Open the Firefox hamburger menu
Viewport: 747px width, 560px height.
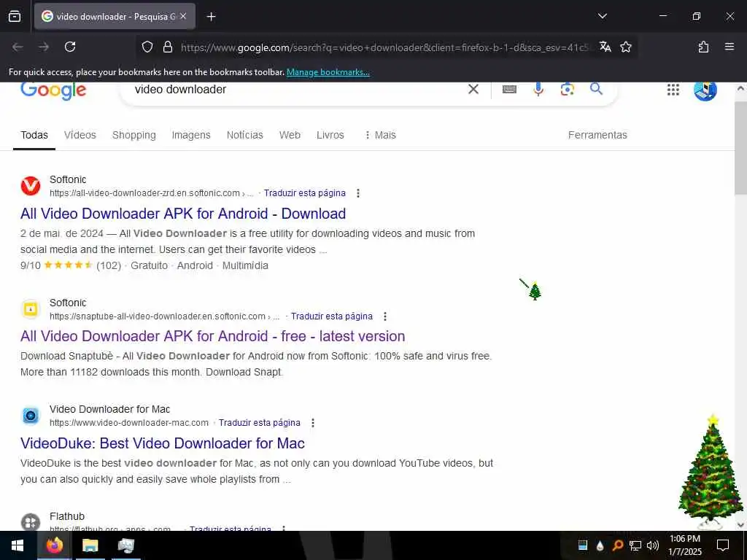tap(729, 47)
